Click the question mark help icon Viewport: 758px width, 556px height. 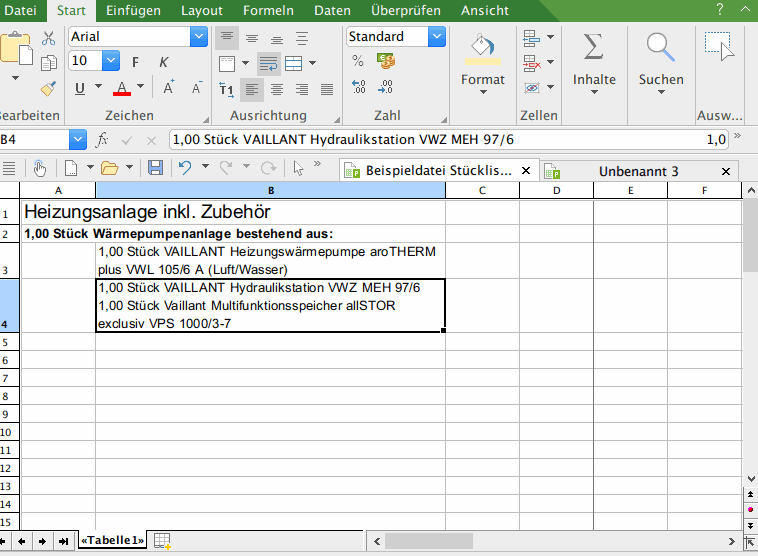(x=720, y=9)
